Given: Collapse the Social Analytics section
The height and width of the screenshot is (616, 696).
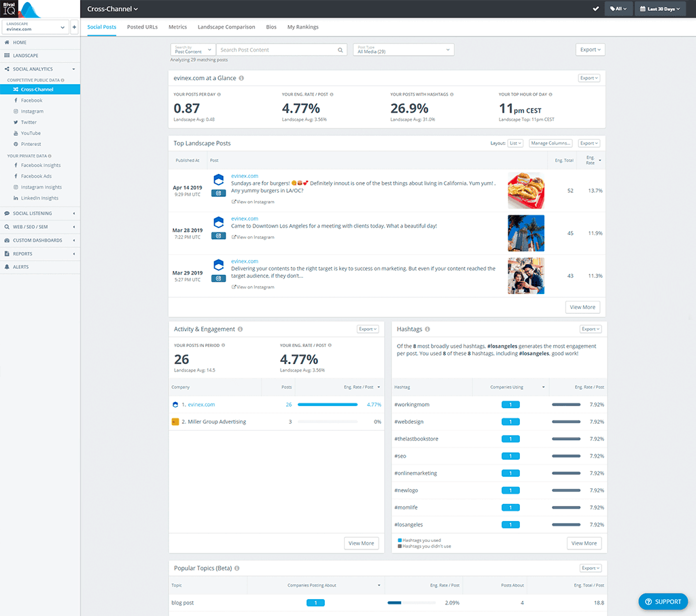Looking at the screenshot, I should (40, 69).
